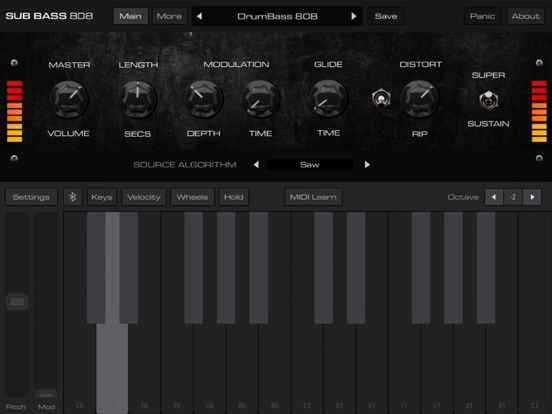The image size is (552, 414).
Task: Select next source algorithm
Action: (x=367, y=164)
